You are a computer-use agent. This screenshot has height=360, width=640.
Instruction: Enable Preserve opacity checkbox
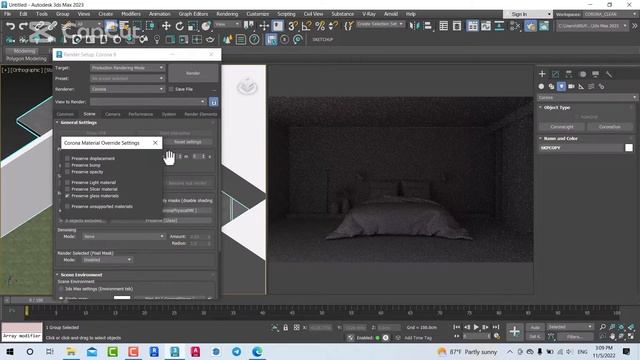68,172
